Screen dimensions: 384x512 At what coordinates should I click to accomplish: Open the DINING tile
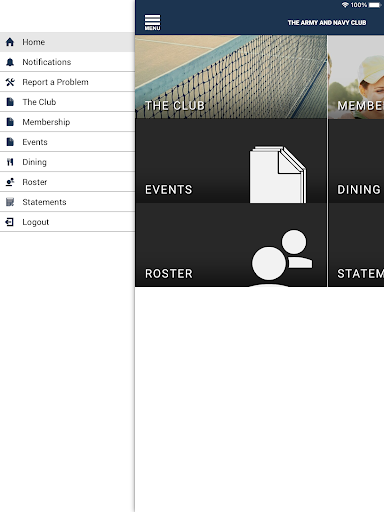coord(356,161)
